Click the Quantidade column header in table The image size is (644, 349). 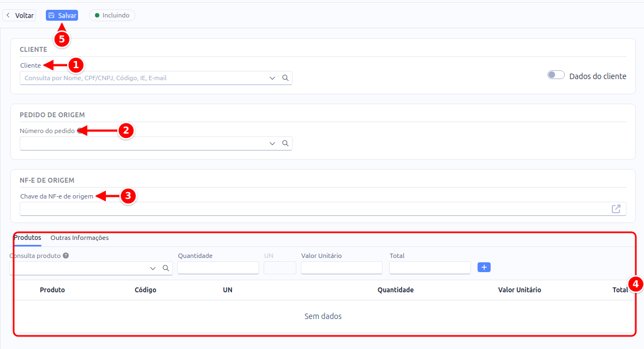(396, 290)
